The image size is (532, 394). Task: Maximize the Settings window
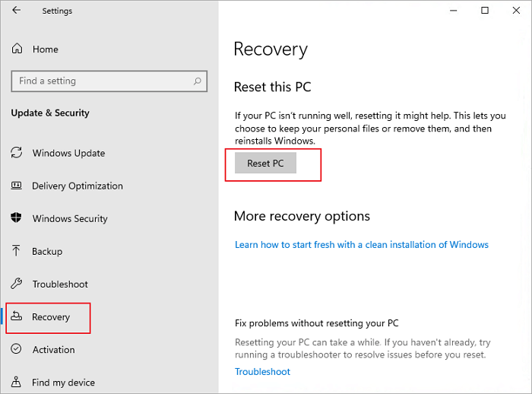pyautogui.click(x=485, y=11)
